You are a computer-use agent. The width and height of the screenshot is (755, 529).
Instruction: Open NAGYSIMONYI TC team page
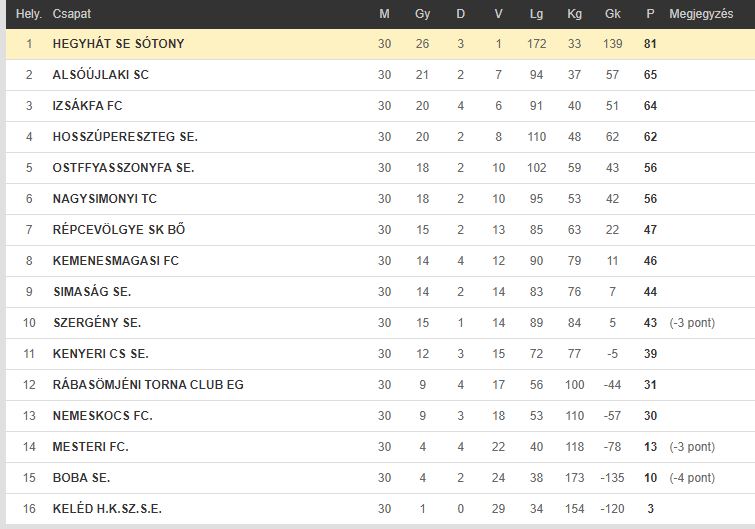104,199
